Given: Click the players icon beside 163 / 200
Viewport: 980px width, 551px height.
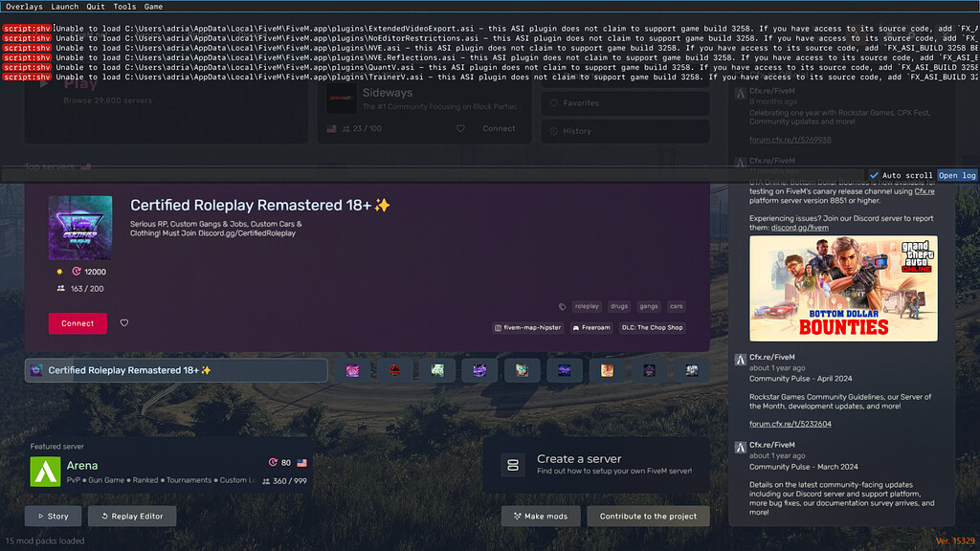Looking at the screenshot, I should tap(60, 289).
